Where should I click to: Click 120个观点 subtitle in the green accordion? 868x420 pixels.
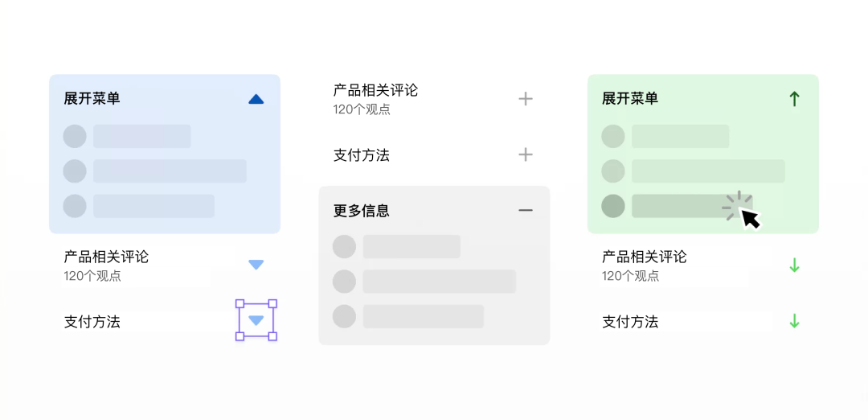630,276
